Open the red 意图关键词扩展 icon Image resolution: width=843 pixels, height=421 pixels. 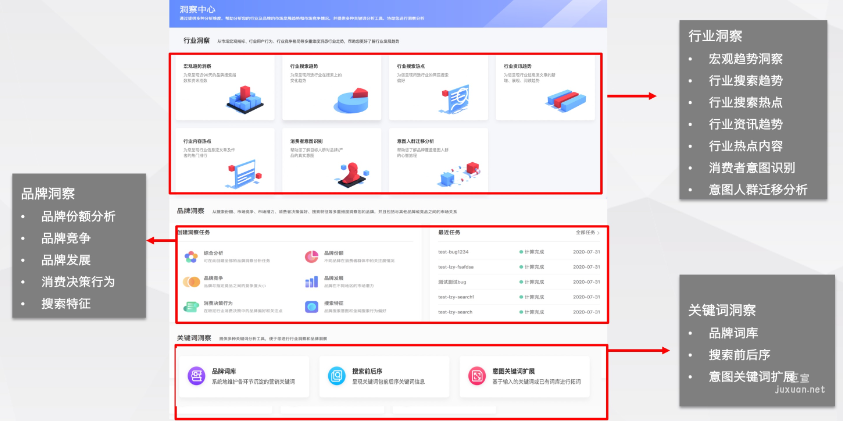coord(477,375)
